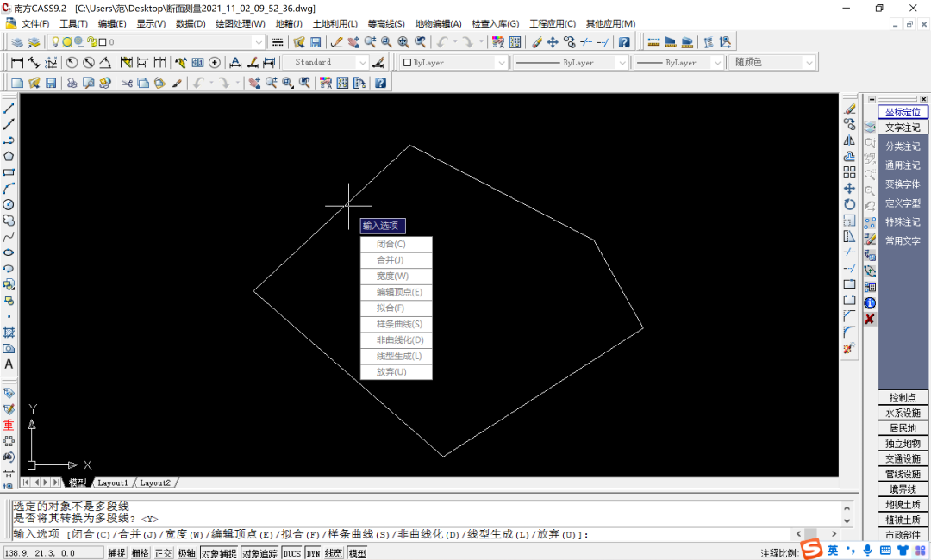This screenshot has height=560, width=931.
Task: Click the Sogou input method S icon
Action: (x=811, y=550)
